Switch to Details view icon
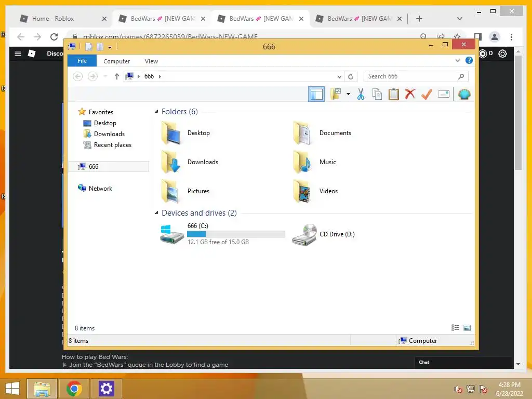This screenshot has height=399, width=532. coord(455,327)
